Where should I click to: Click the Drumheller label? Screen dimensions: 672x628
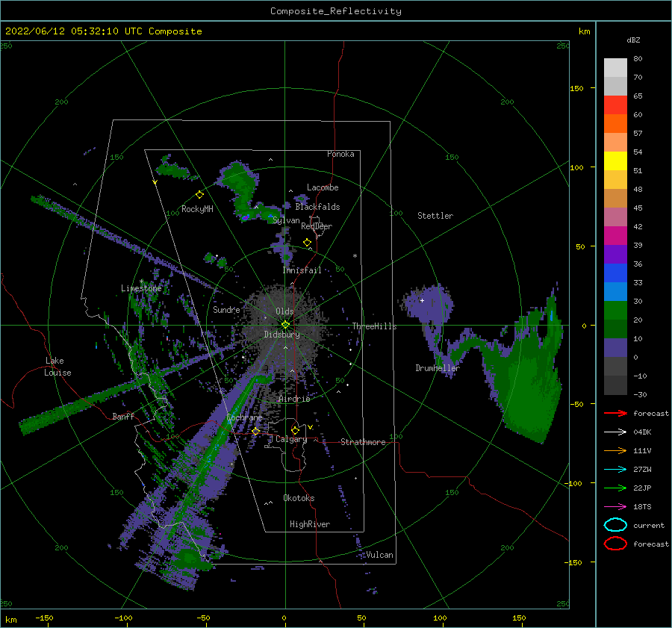438,368
